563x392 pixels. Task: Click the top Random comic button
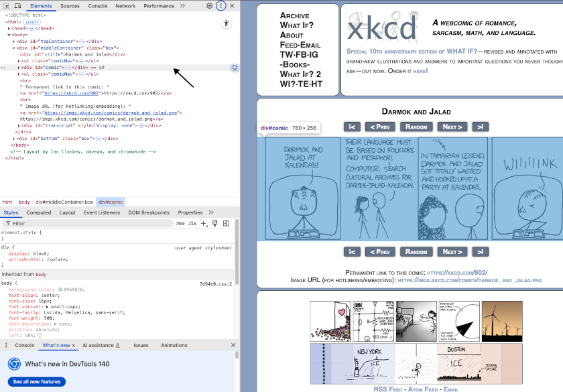(x=416, y=127)
